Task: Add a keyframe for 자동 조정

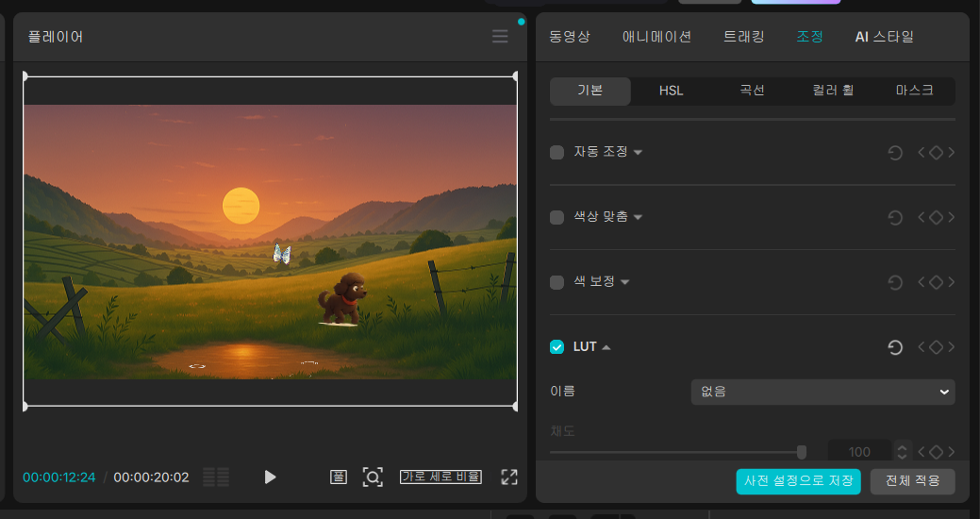Action: [x=936, y=153]
